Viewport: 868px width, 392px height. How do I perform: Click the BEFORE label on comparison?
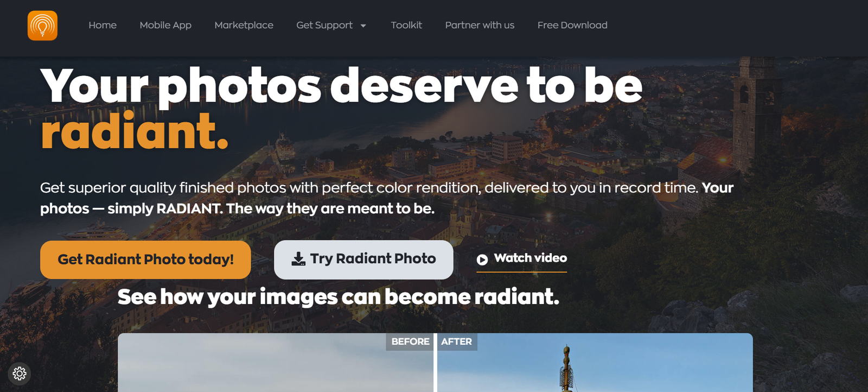tap(410, 342)
